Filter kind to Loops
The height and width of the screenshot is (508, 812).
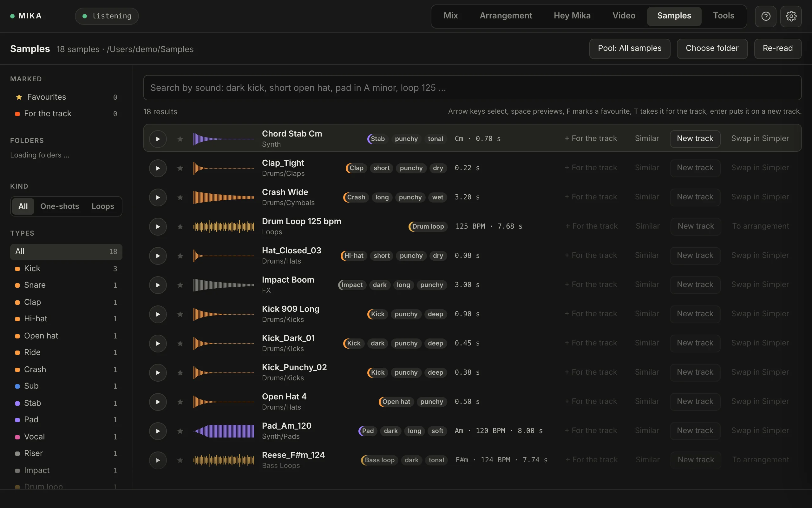pyautogui.click(x=103, y=206)
